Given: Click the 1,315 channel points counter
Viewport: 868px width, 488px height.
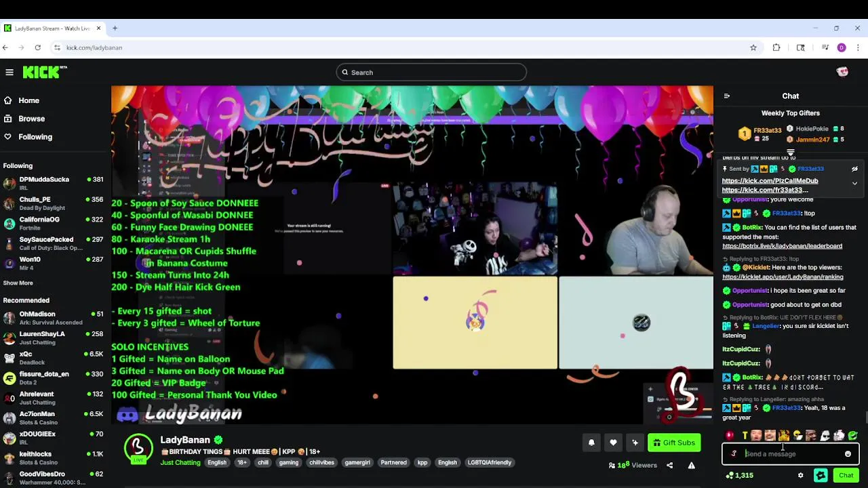Looking at the screenshot, I should (739, 476).
